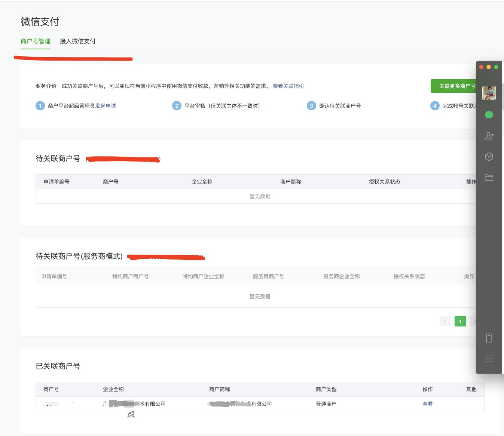
Task: Click the 商户类型 column header
Action: 326,389
